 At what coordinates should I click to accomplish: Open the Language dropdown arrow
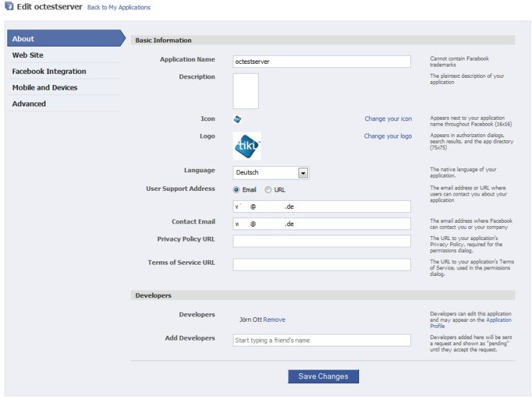[303, 173]
